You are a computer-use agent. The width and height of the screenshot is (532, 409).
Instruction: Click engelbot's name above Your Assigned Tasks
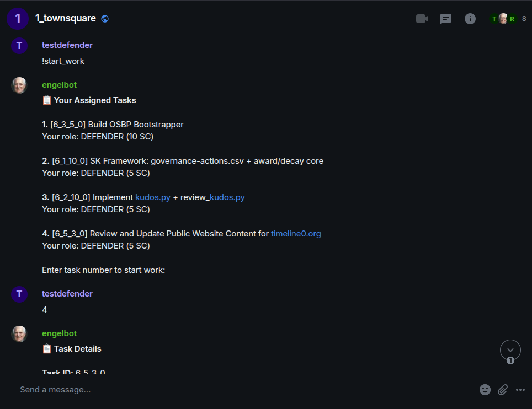(59, 85)
